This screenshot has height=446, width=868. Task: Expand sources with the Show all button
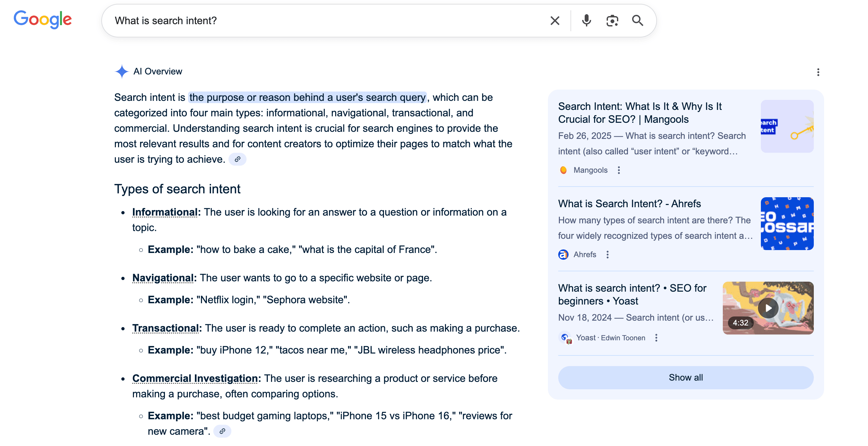point(686,377)
